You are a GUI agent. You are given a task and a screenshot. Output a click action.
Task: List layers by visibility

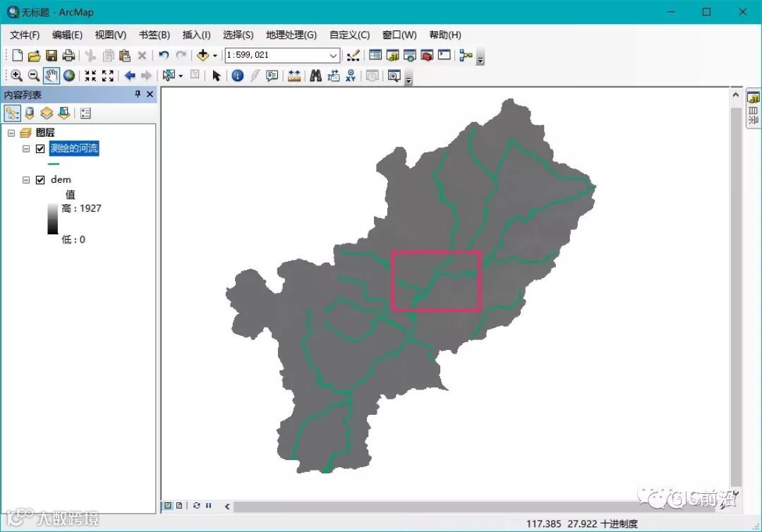coord(47,113)
